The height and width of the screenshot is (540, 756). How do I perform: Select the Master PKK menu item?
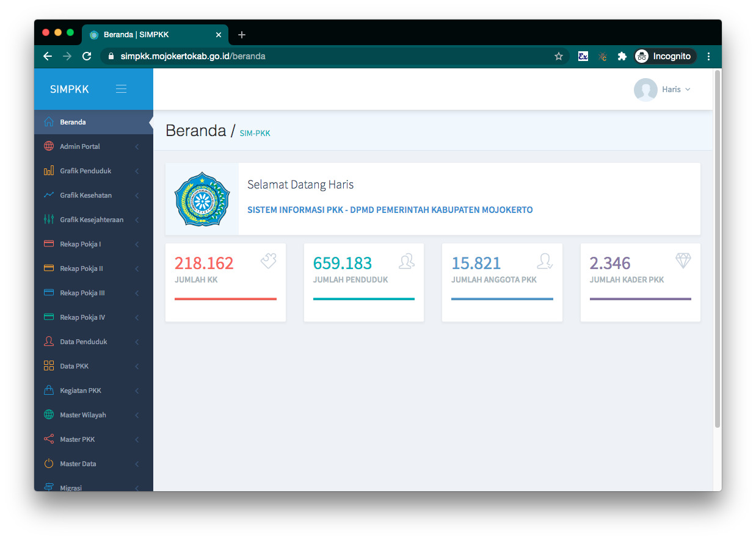[x=78, y=439]
